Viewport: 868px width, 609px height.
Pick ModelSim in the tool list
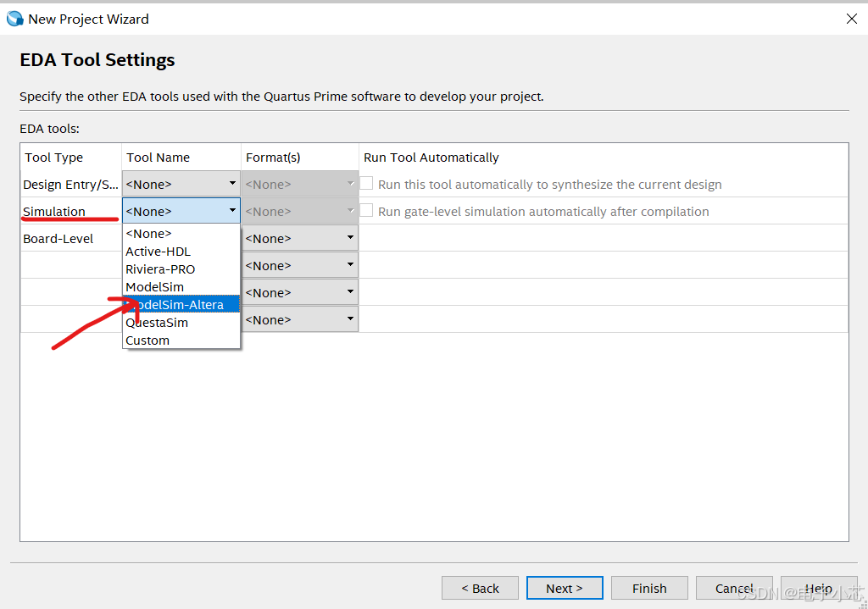click(154, 287)
